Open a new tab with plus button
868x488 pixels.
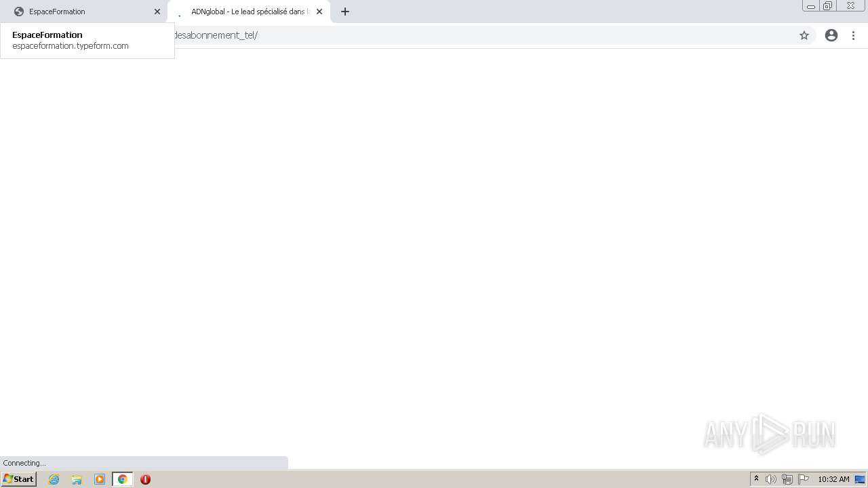point(345,12)
